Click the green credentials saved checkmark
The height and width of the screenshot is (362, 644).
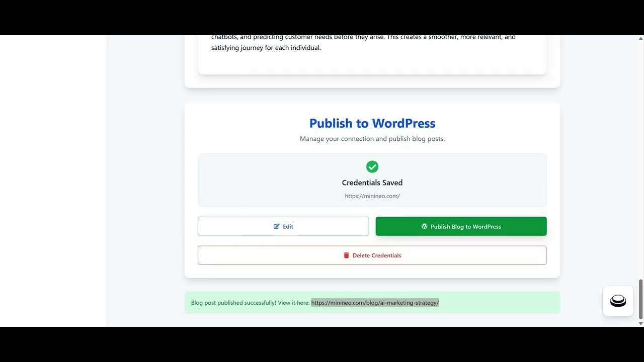pyautogui.click(x=372, y=167)
